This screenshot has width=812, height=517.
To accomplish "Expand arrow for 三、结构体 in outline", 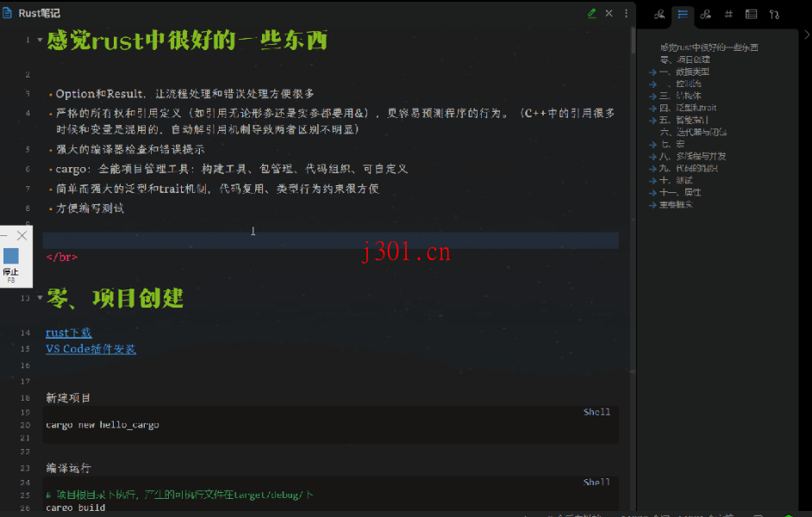I will point(653,96).
